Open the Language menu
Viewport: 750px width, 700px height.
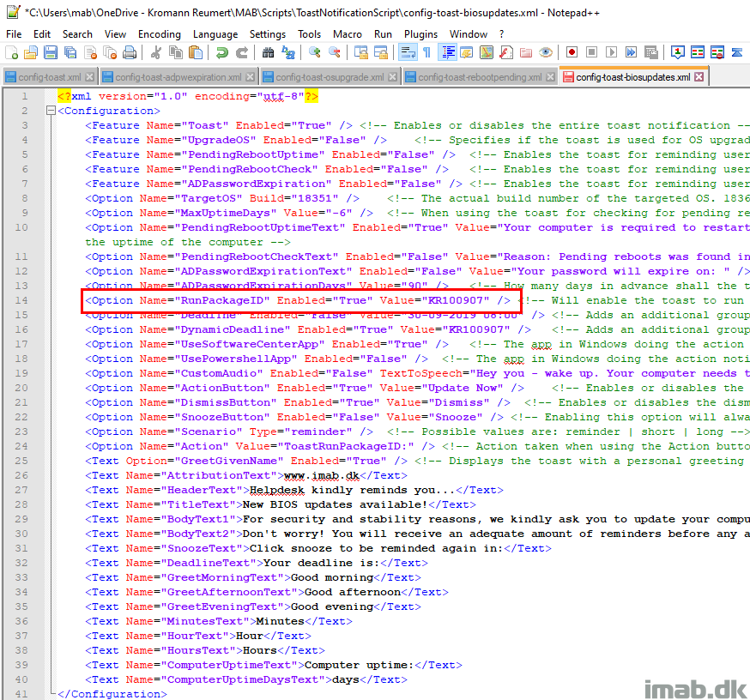pos(215,34)
